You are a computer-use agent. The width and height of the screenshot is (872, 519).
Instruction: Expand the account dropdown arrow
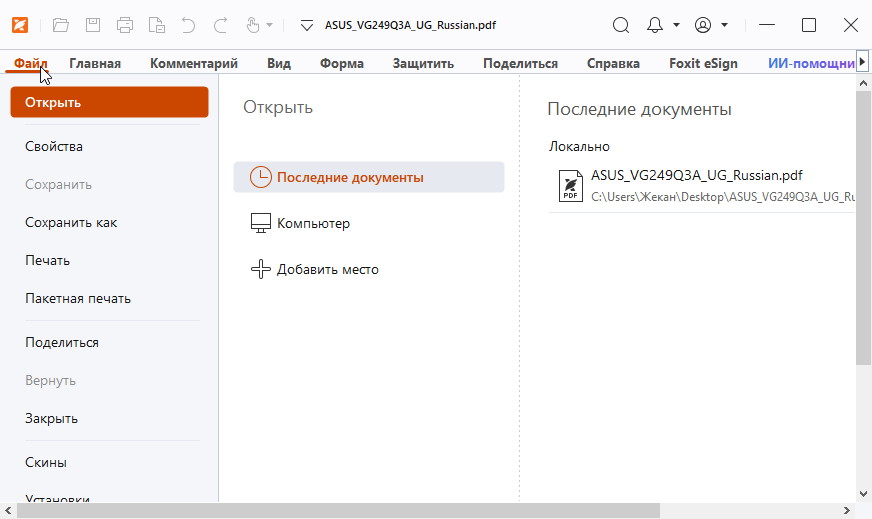click(725, 25)
